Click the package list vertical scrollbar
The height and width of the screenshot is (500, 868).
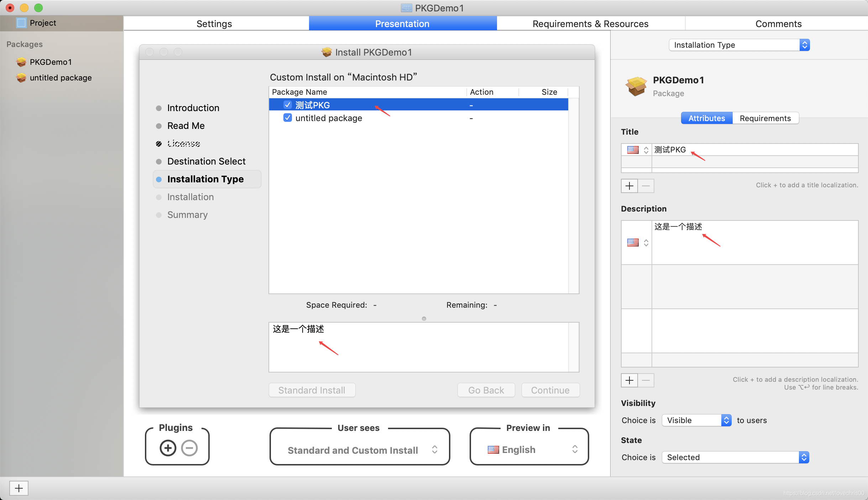(x=574, y=195)
